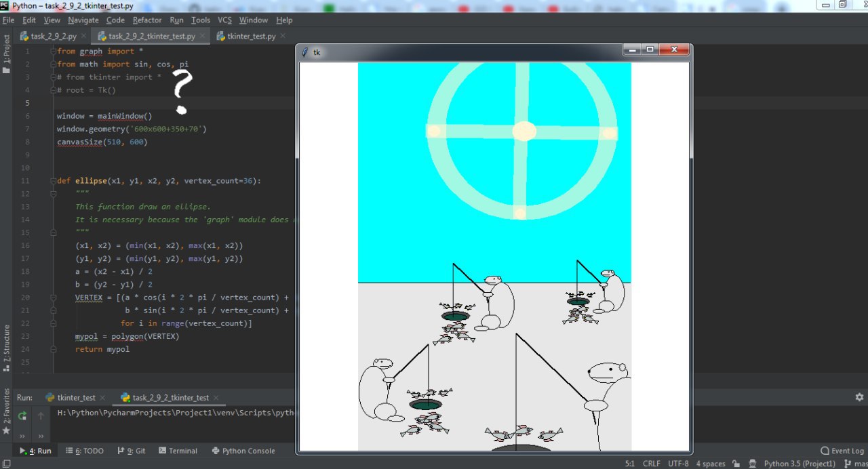Switch to tkinter_test.py editor tab
868x469 pixels.
(251, 37)
